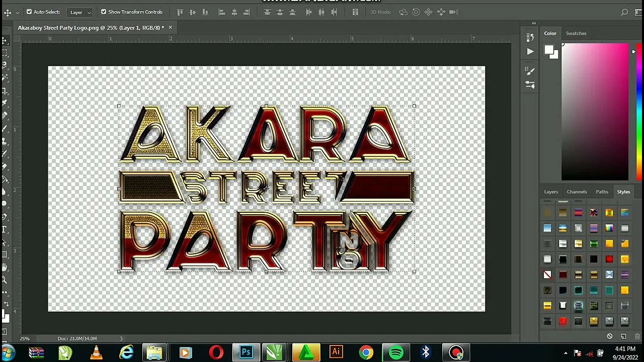Switch to the Layers tab
The image size is (644, 362).
pyautogui.click(x=551, y=192)
